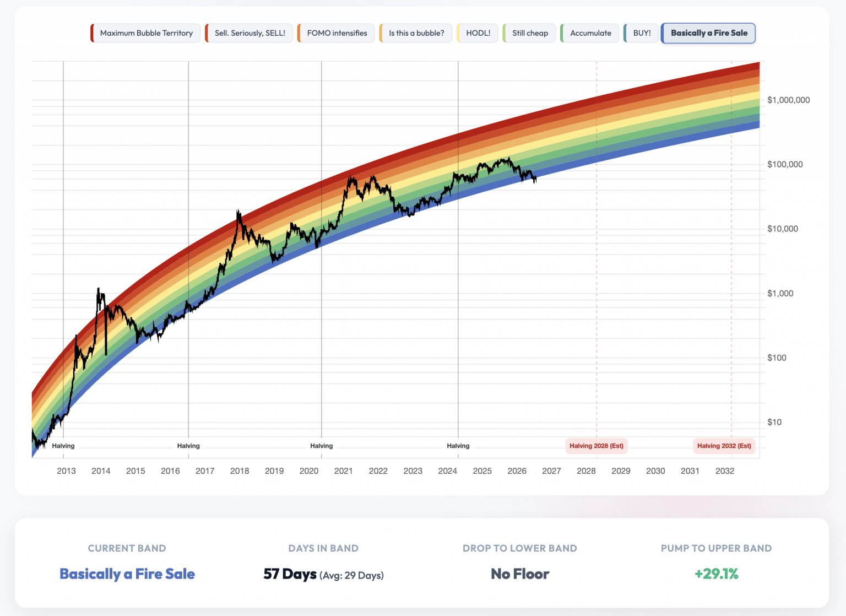This screenshot has width=846, height=616.
Task: Click the $100 price axis label
Action: pos(778,358)
